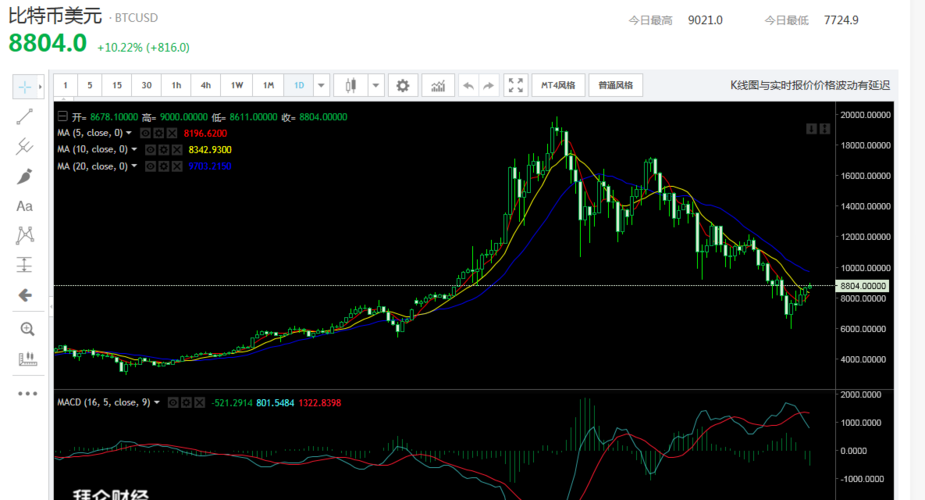Switch to the 15 minute interval

coord(117,85)
